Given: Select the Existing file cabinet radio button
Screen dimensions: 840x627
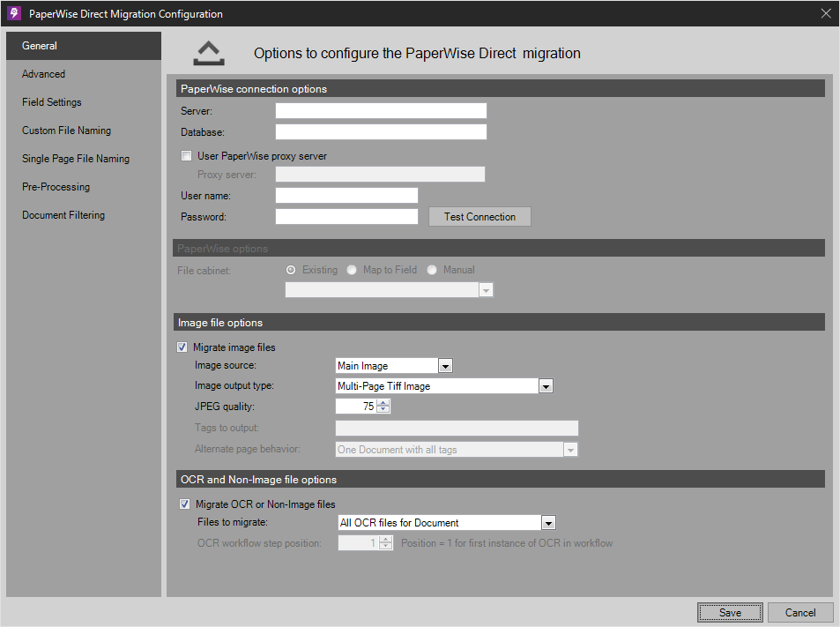Looking at the screenshot, I should 291,270.
